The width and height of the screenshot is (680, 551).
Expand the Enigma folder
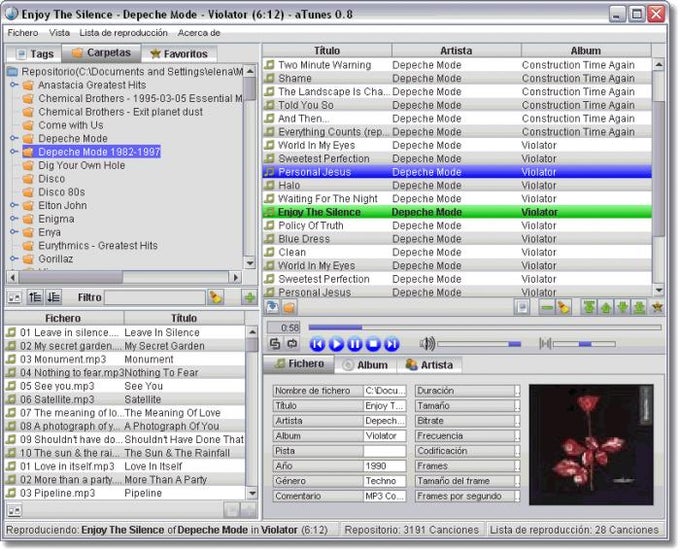14,218
